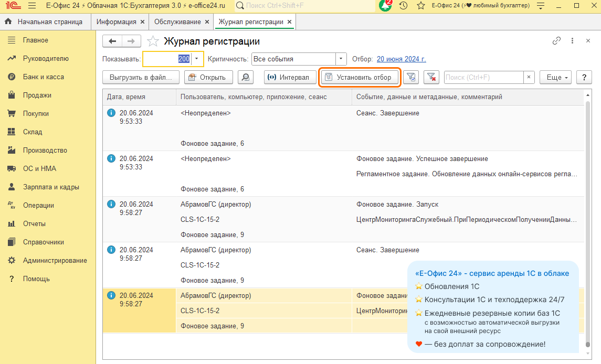Click the Дата, время column header

pos(140,97)
